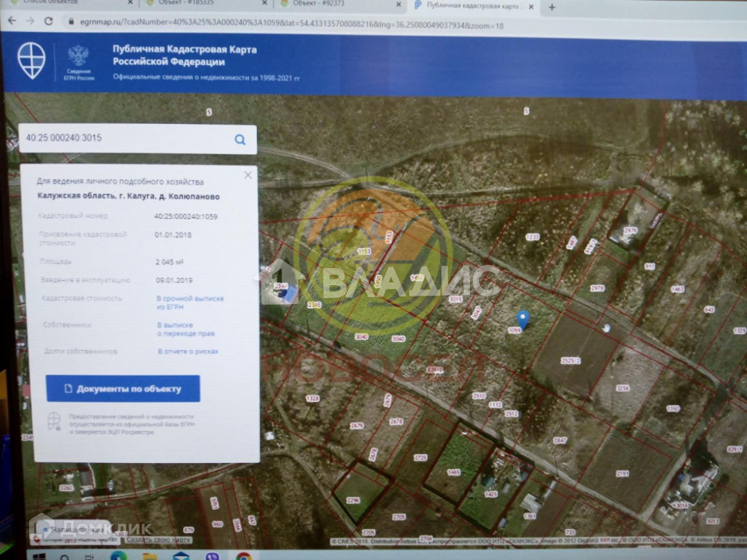Reload the page in browser
The height and width of the screenshot is (560, 747).
tap(49, 22)
